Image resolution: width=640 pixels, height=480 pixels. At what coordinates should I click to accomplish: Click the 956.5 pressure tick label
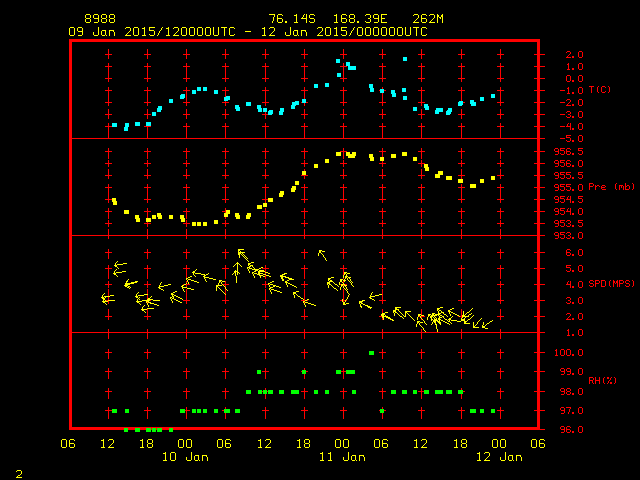tap(568, 152)
